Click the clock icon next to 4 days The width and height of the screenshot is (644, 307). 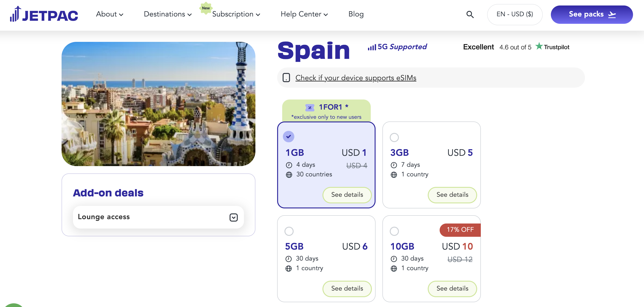[289, 165]
